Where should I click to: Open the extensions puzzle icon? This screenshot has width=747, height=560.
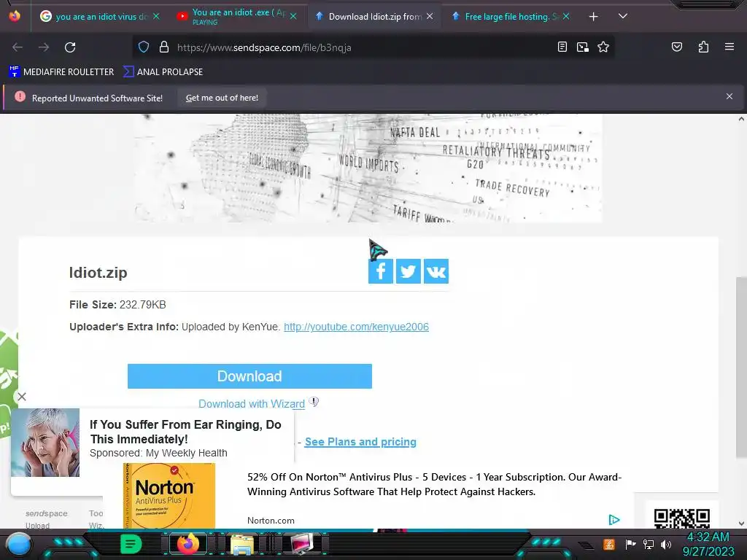pos(703,47)
